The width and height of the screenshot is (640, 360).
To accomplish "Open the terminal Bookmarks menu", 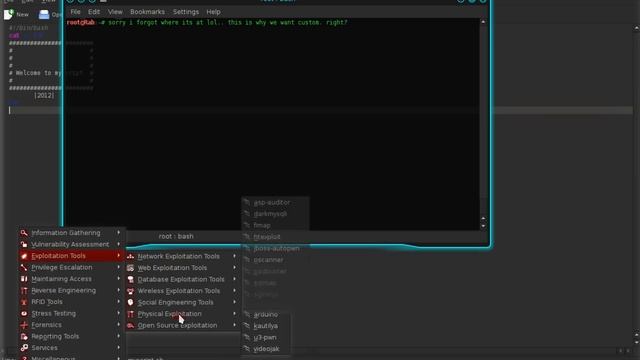I will coord(147,12).
